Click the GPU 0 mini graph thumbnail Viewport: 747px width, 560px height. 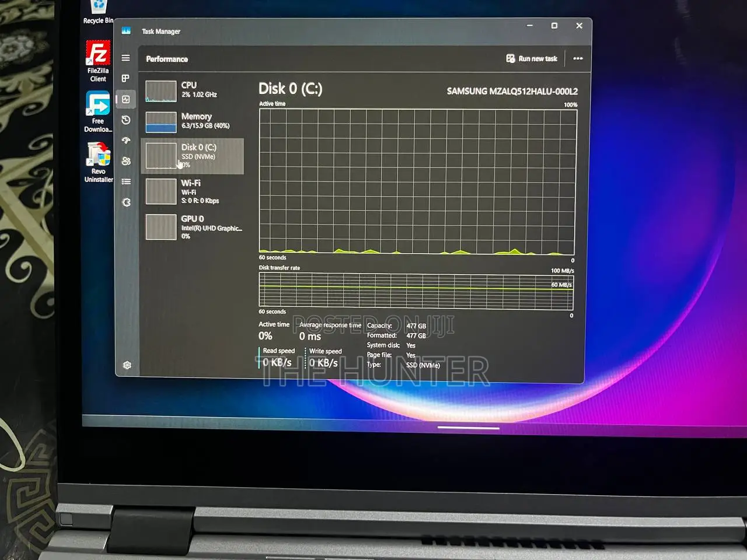(x=161, y=227)
